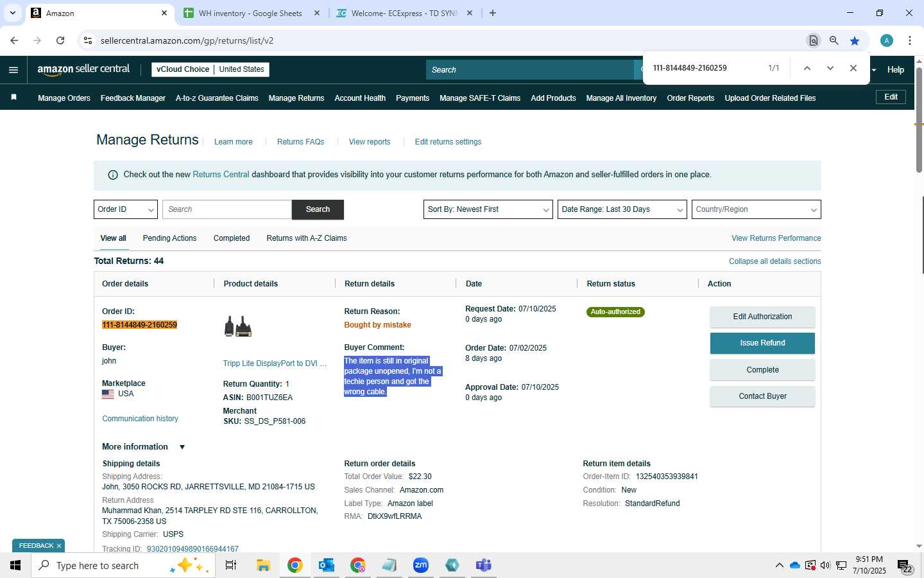This screenshot has width=924, height=578.
Task: Open the Order ID search type dropdown
Action: coord(126,209)
